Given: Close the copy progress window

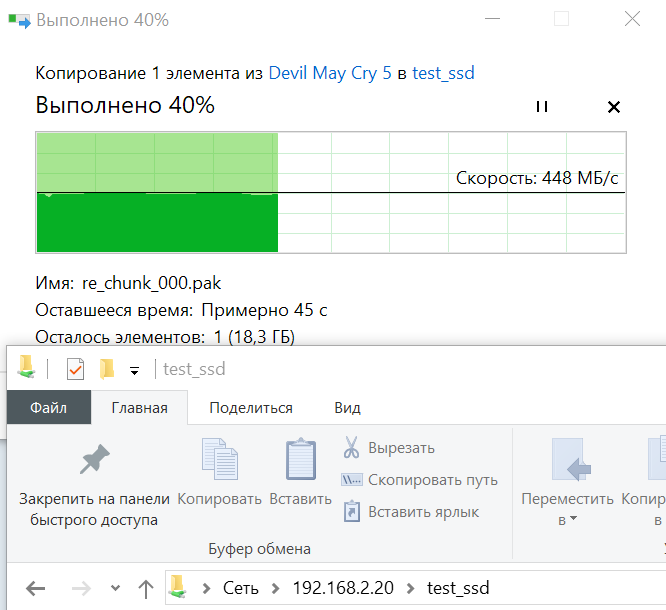Looking at the screenshot, I should (632, 19).
